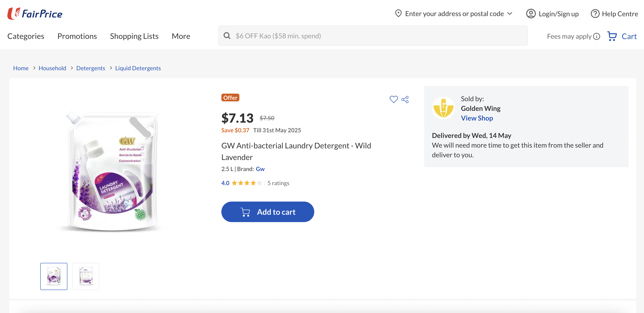Click the Offer badge
The width and height of the screenshot is (644, 313).
pyautogui.click(x=230, y=97)
